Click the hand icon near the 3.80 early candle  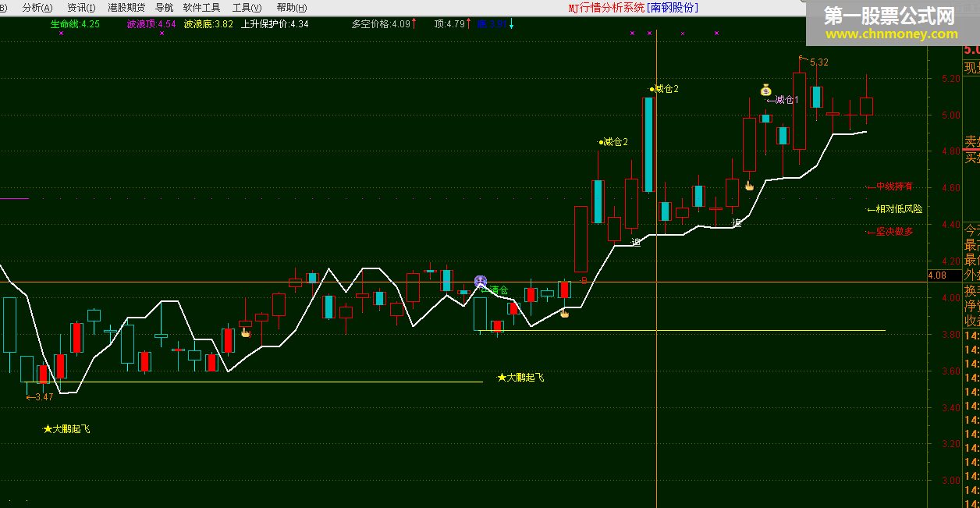tap(246, 332)
